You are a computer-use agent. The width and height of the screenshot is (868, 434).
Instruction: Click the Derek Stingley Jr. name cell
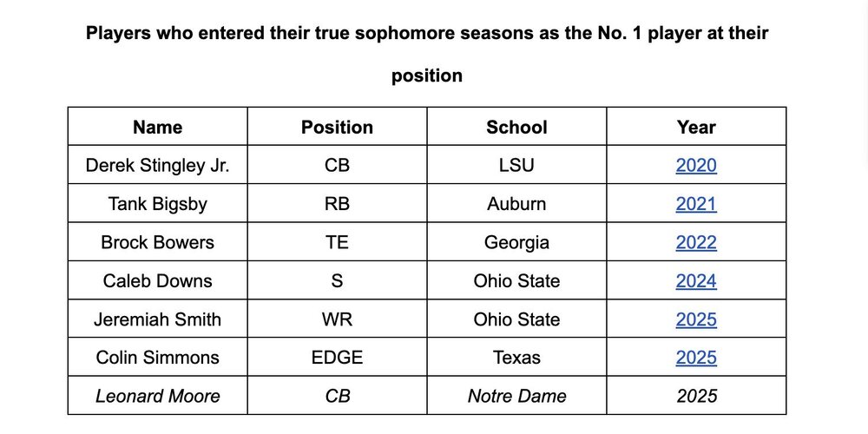(157, 166)
